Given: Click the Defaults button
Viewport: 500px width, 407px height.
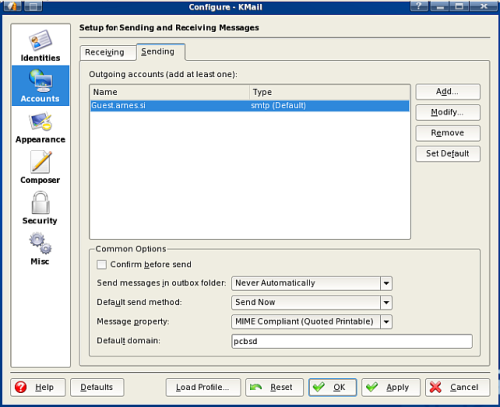Looking at the screenshot, I should pos(97,387).
